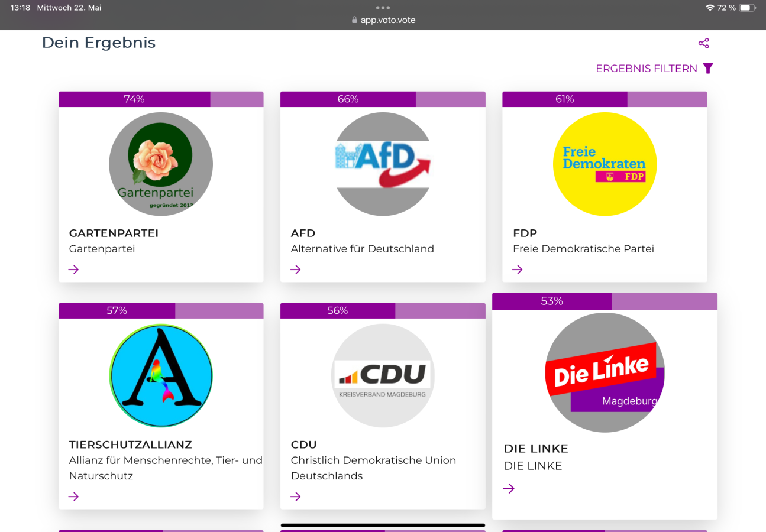
Task: Open Tierschutzallianz details via arrow icon
Action: (x=73, y=497)
